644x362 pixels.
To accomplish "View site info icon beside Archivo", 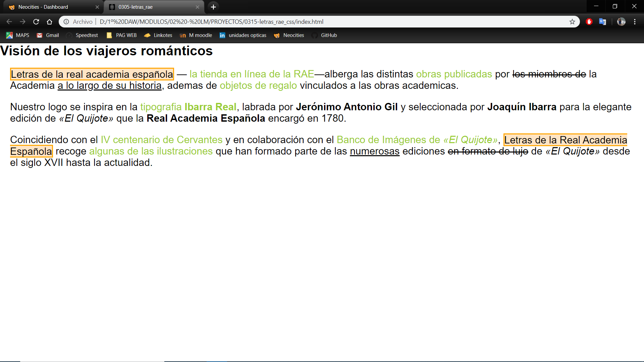I will (66, 22).
